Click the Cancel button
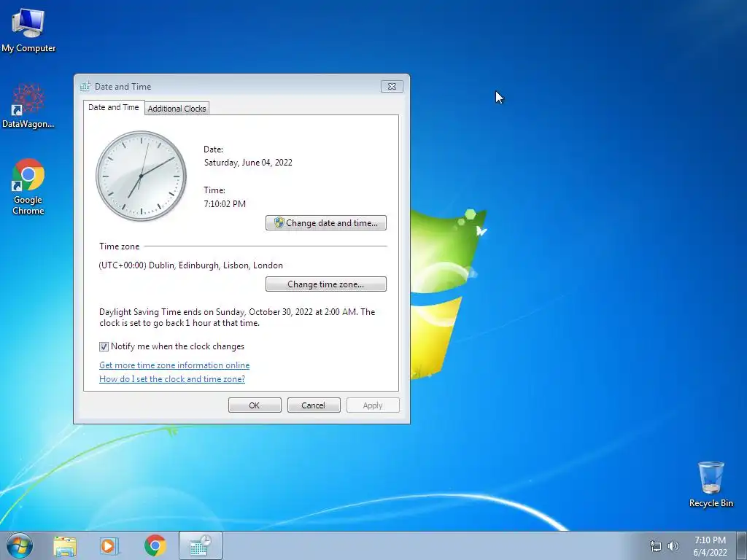747x560 pixels. click(314, 405)
